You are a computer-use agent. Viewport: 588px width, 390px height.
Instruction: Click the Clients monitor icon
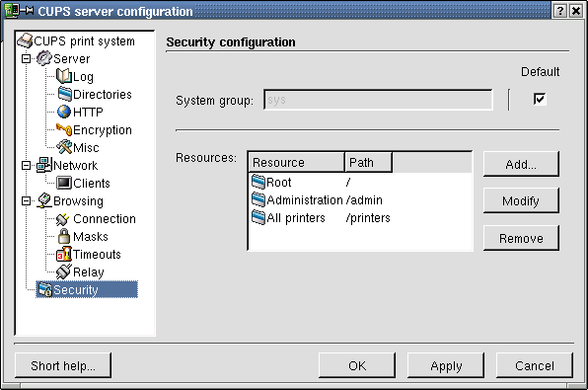(x=64, y=183)
